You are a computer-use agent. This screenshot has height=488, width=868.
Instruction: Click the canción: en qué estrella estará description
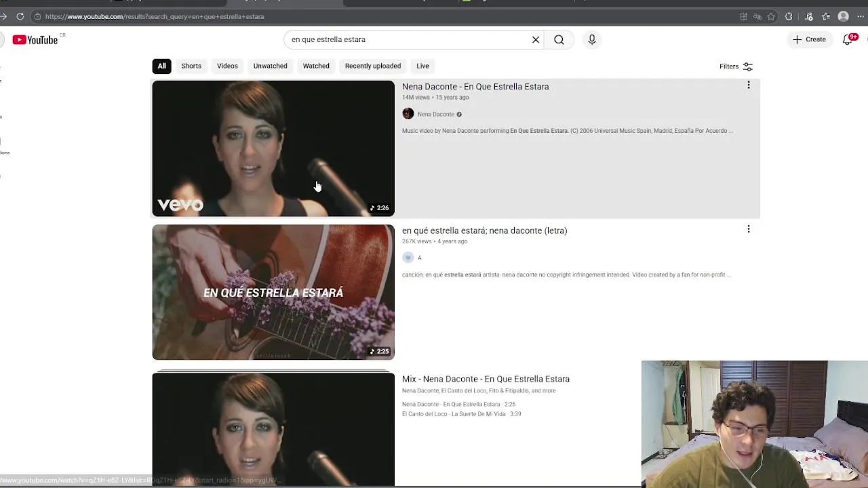tap(566, 275)
